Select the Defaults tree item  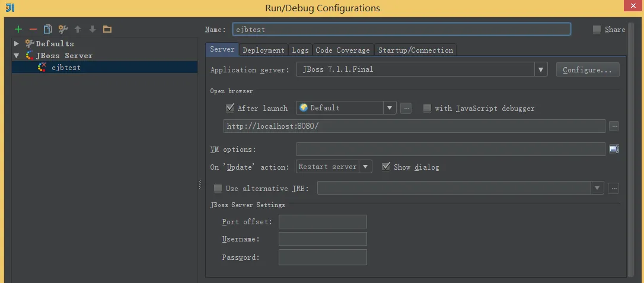pyautogui.click(x=55, y=43)
